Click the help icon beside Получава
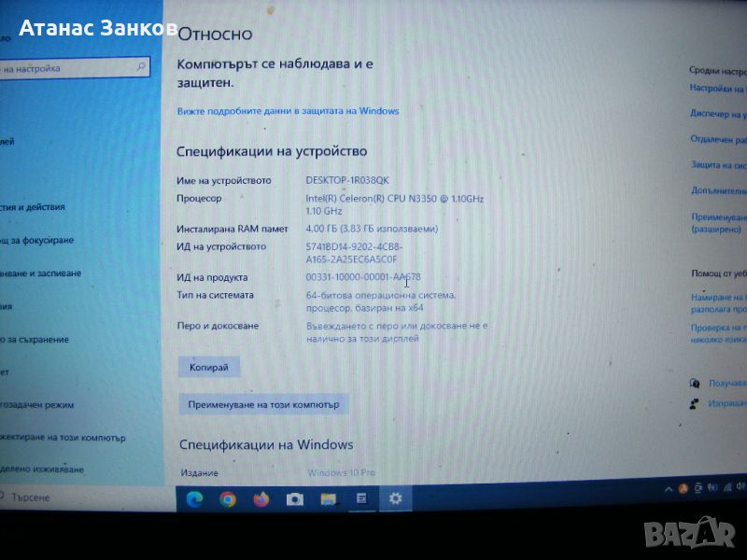The image size is (747, 560). (695, 383)
